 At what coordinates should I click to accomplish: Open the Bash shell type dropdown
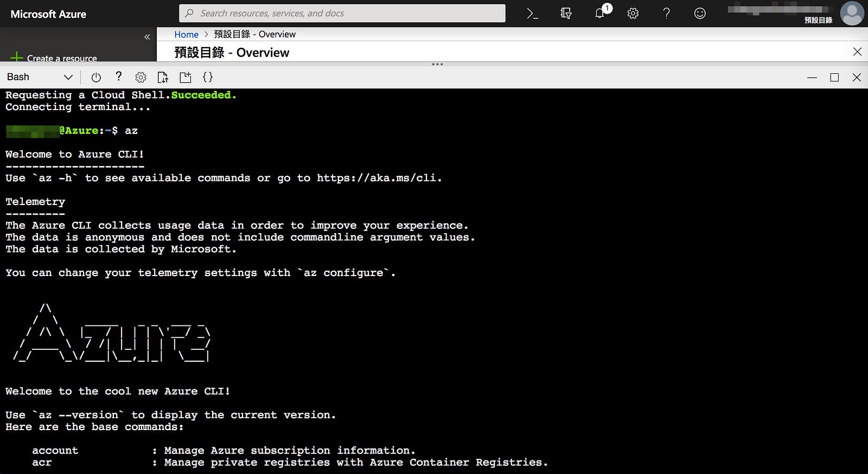[40, 77]
